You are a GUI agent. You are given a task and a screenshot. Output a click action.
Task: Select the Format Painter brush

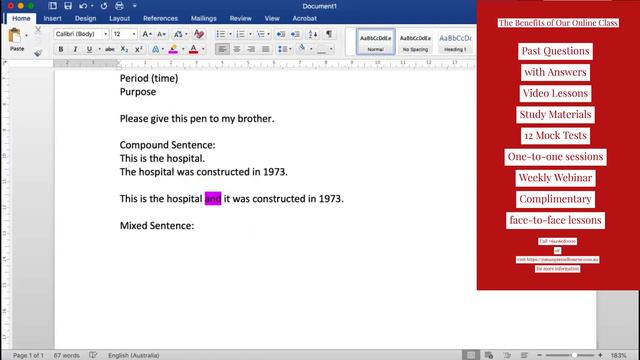tap(38, 53)
